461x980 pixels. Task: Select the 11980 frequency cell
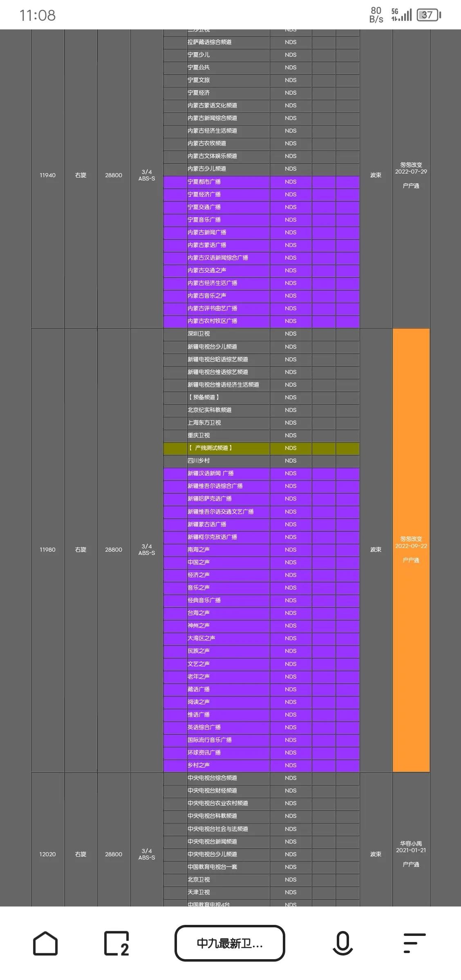coord(47,550)
